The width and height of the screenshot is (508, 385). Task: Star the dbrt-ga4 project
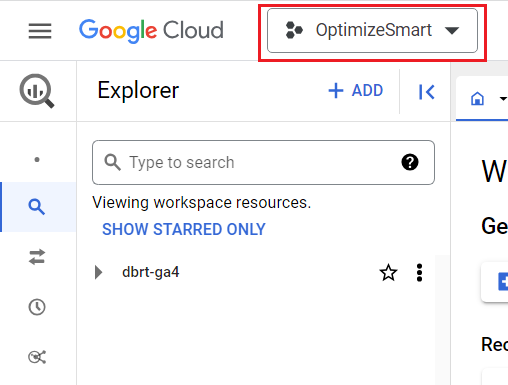point(388,273)
